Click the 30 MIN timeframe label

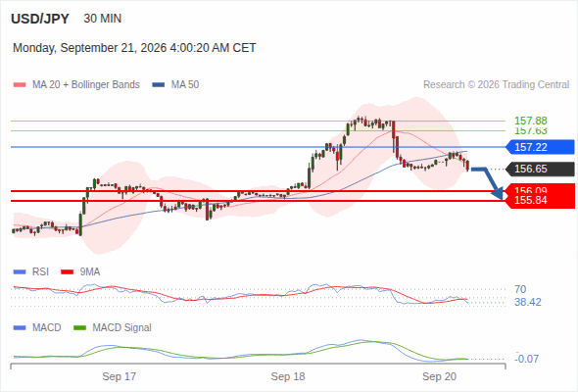point(103,19)
